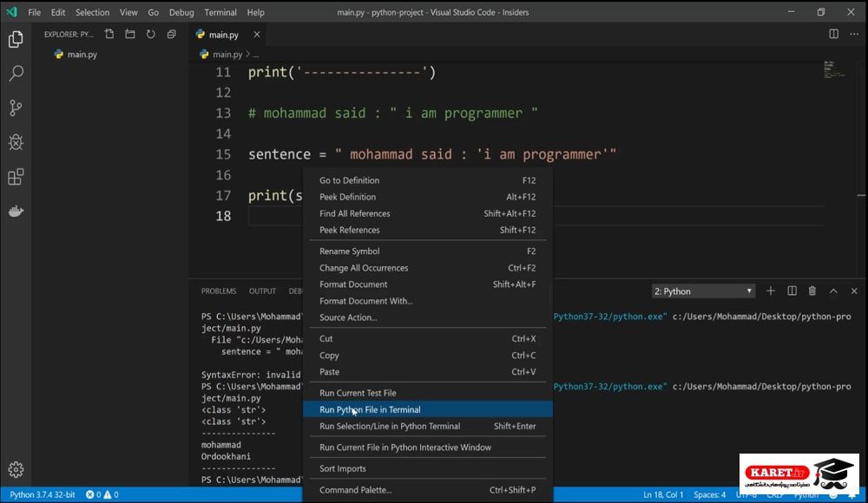Open the Docker view icon
868x503 pixels.
click(x=16, y=212)
